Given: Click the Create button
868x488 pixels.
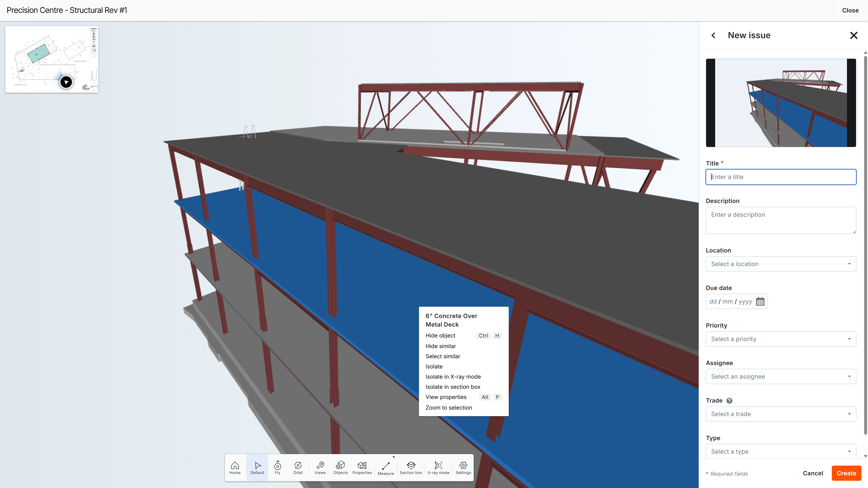Looking at the screenshot, I should (846, 473).
